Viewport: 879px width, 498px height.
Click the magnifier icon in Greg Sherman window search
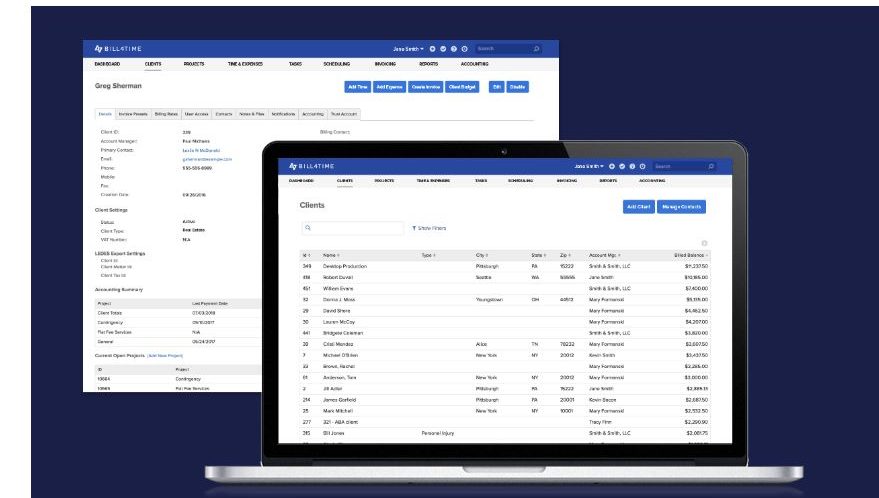[536, 49]
